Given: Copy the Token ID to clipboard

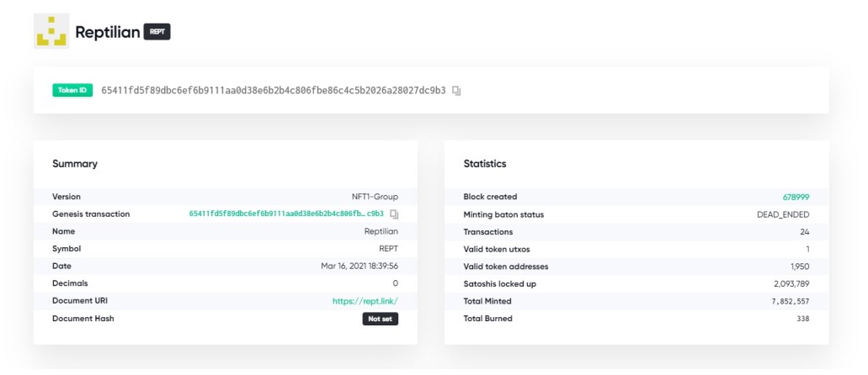Looking at the screenshot, I should pyautogui.click(x=456, y=91).
